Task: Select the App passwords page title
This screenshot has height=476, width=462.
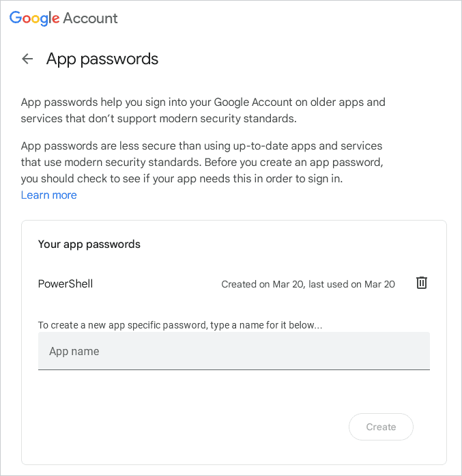Action: [x=102, y=59]
